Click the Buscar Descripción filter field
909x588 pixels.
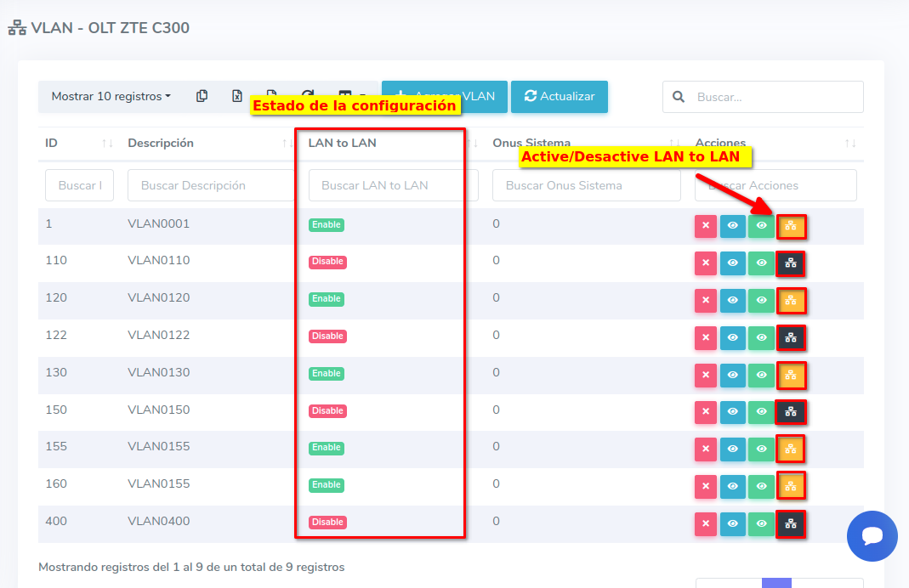pyautogui.click(x=211, y=185)
